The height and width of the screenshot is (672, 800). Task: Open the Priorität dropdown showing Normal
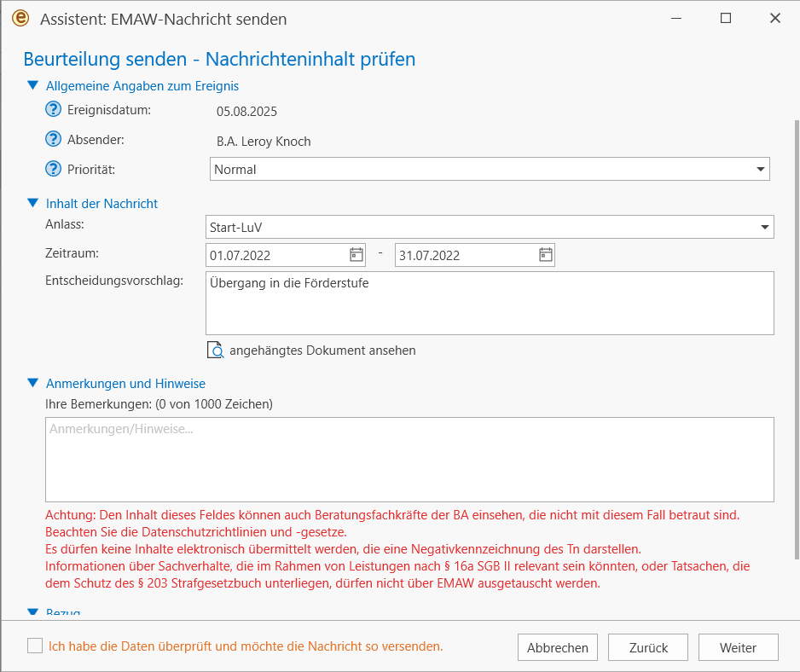(490, 169)
